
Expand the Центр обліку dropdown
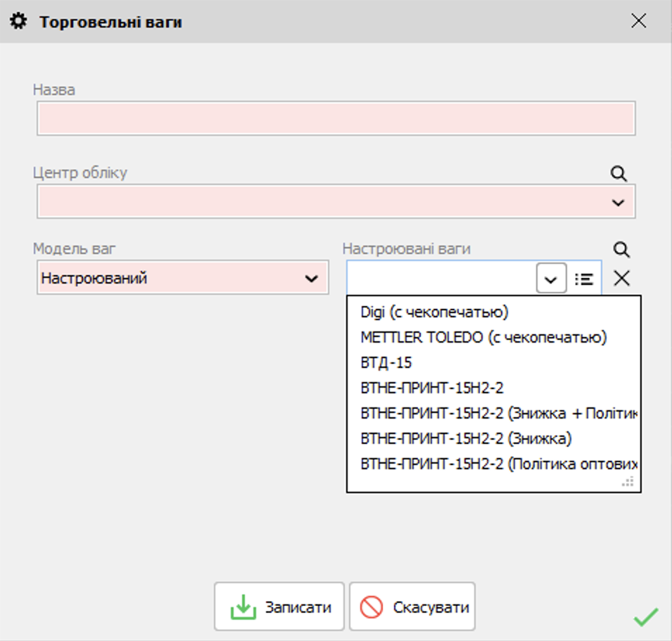[x=618, y=203]
